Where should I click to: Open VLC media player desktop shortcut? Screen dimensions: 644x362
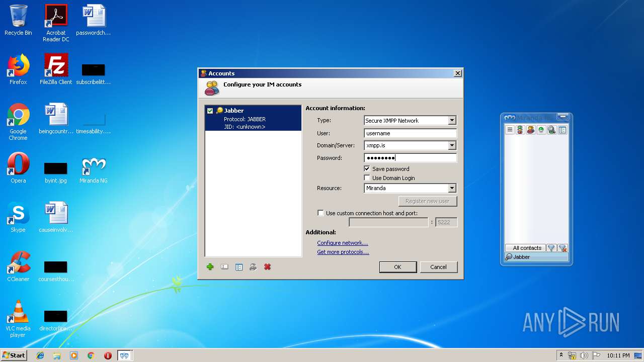18,319
